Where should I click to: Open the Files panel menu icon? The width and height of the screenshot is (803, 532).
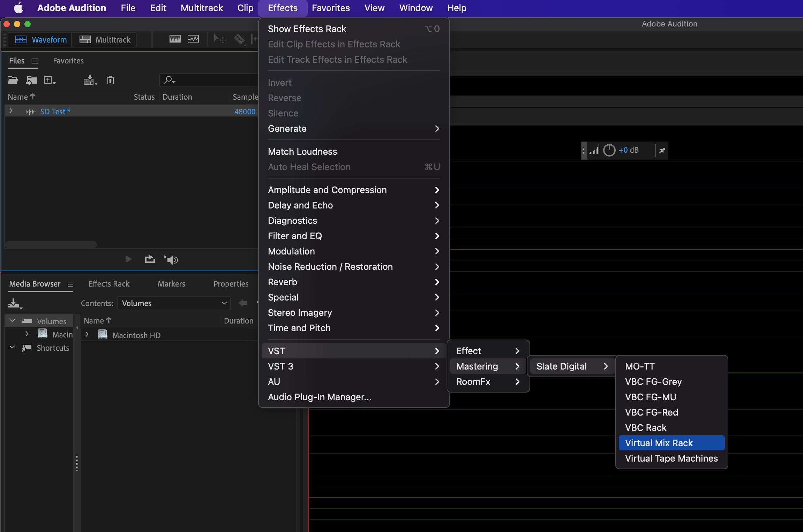(x=35, y=61)
